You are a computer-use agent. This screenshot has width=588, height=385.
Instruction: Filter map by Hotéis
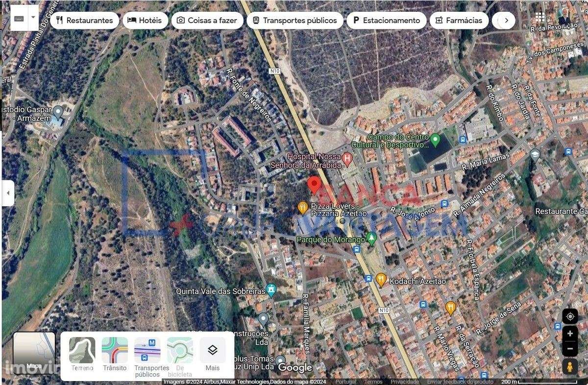(145, 21)
